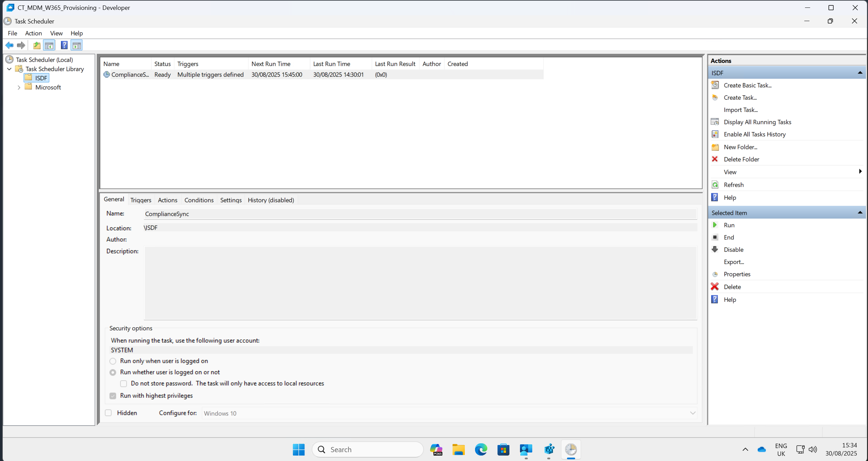The image size is (868, 461).
Task: Click the Properties clock icon
Action: point(715,274)
